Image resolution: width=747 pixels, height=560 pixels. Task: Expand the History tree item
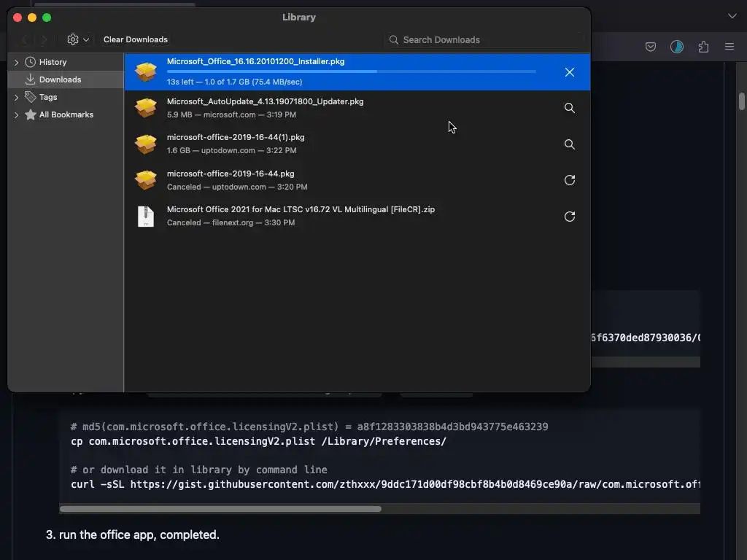click(x=16, y=63)
